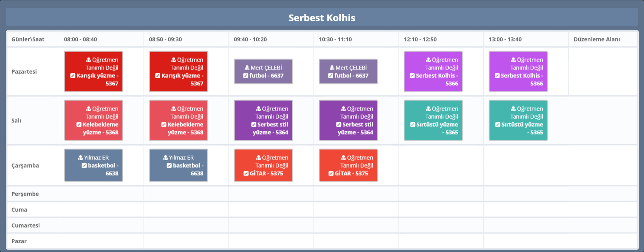This screenshot has width=644, height=252.
Task: Click teacher icon on Monday 12:10 Serbest Kolhis card
Action: (x=428, y=60)
